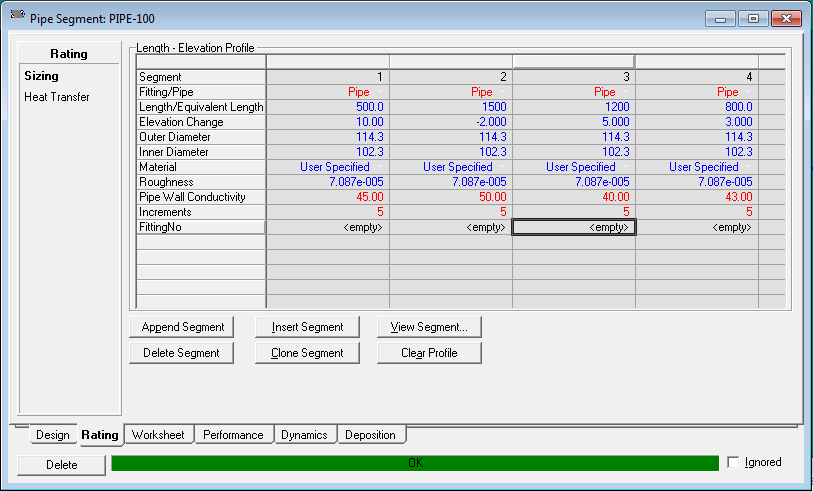
Task: Select elevation change 3.000 cell
Action: pyautogui.click(x=697, y=122)
